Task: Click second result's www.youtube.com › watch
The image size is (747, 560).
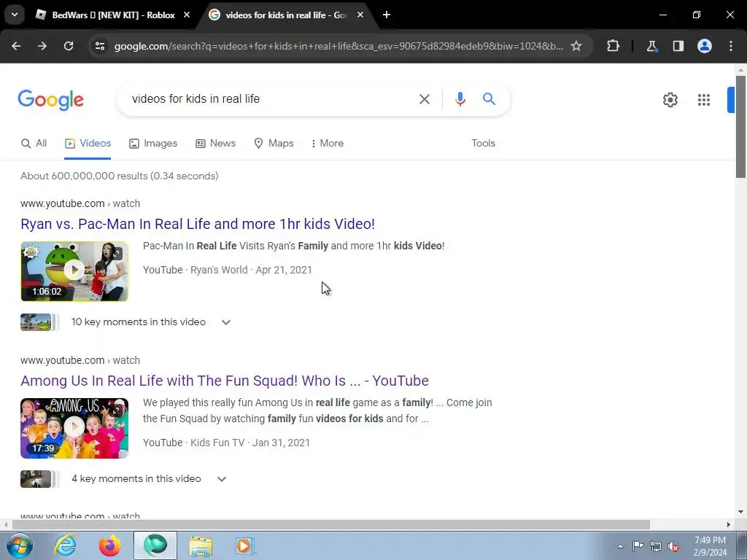Action: pos(80,360)
